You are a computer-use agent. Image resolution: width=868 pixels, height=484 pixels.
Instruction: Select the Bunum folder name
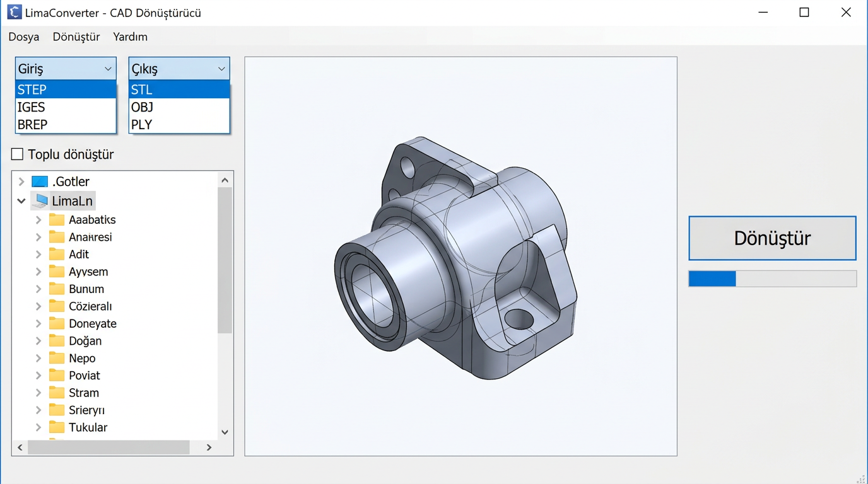pyautogui.click(x=86, y=289)
